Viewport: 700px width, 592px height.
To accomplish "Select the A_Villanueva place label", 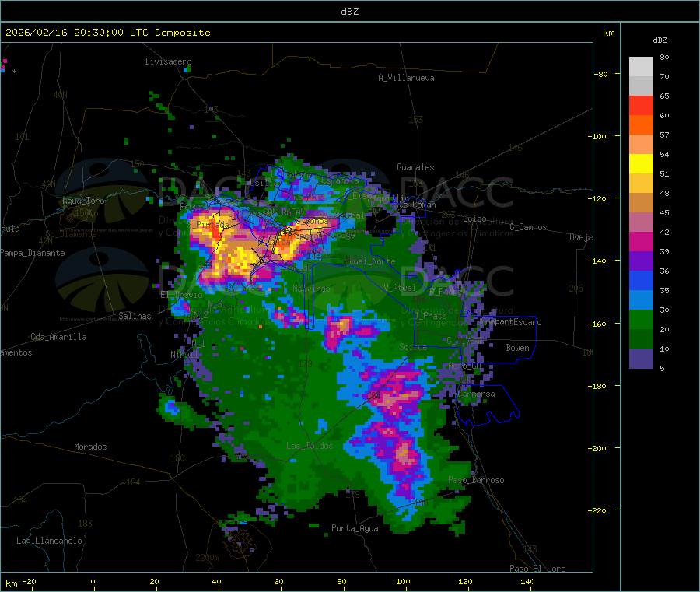I will (x=406, y=78).
